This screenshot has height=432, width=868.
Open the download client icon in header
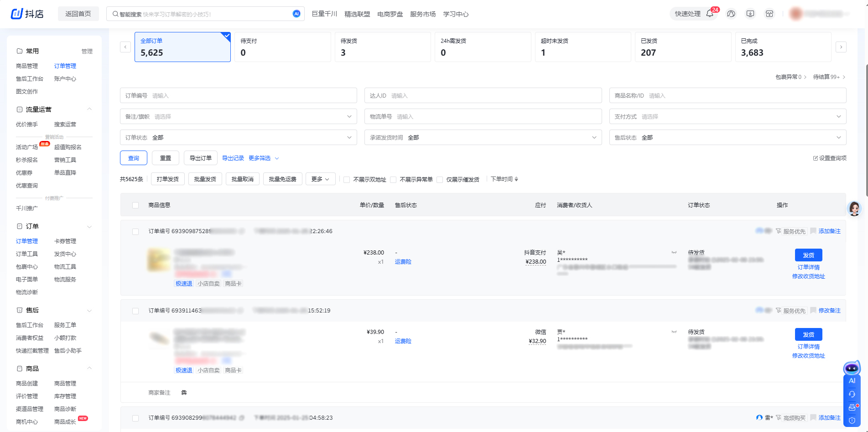point(750,14)
